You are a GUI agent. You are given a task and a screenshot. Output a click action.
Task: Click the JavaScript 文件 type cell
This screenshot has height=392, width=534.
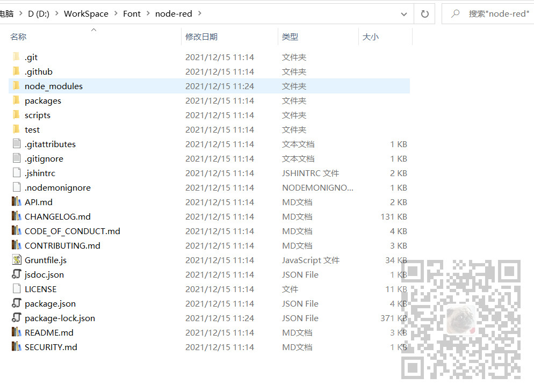click(311, 260)
